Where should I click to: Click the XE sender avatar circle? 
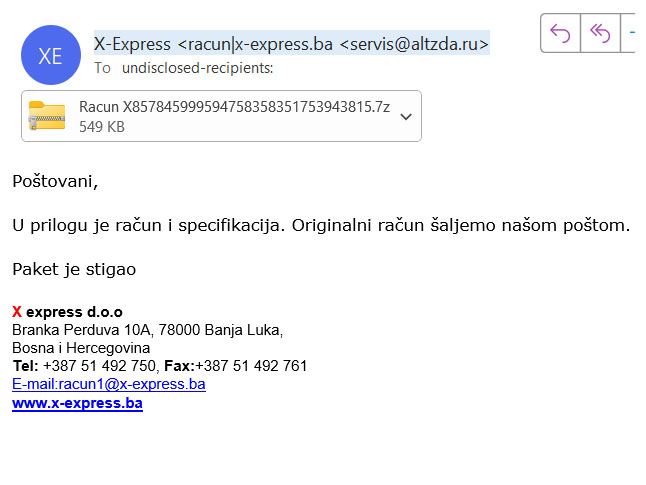pos(49,55)
